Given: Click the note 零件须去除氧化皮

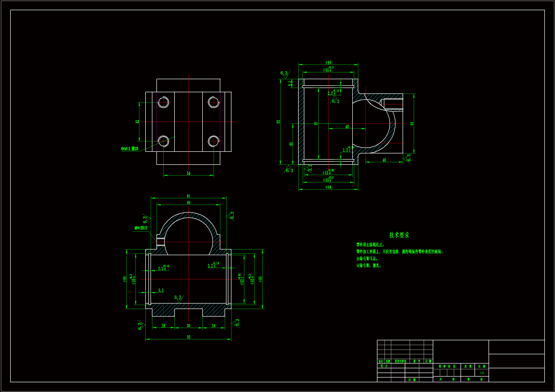Looking at the screenshot, I should coord(370,245).
